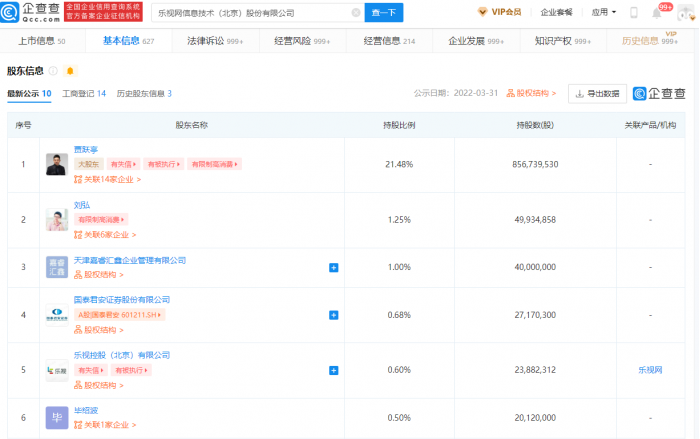Click the 持股比例 column header
Image resolution: width=700 pixels, height=439 pixels.
coord(399,125)
